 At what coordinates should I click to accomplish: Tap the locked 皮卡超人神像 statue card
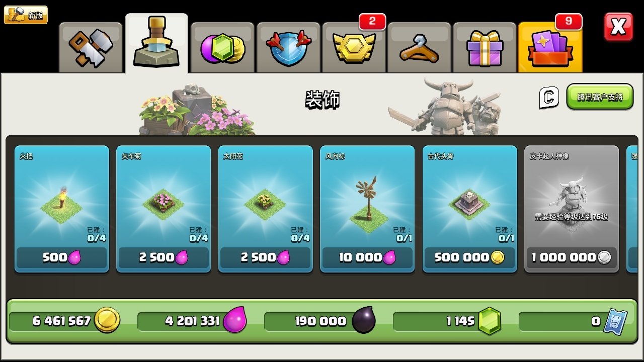[572, 209]
